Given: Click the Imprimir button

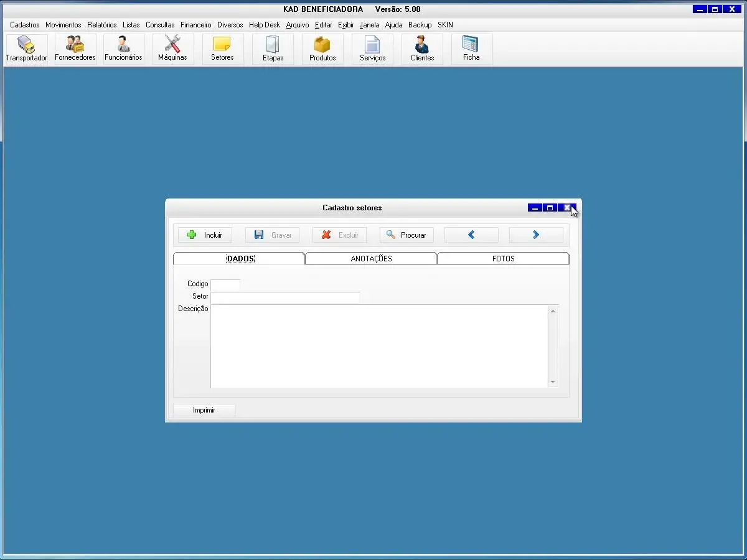Looking at the screenshot, I should 204,410.
